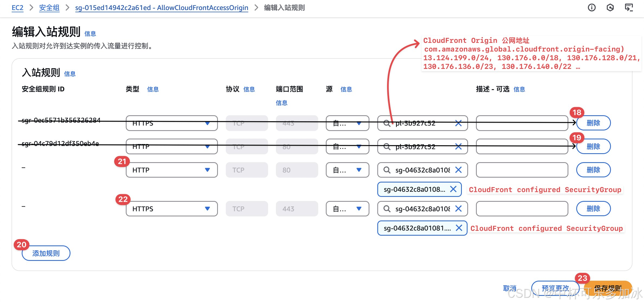The image size is (644, 304).
Task: Clear source search in new HTTPS rule
Action: [458, 209]
